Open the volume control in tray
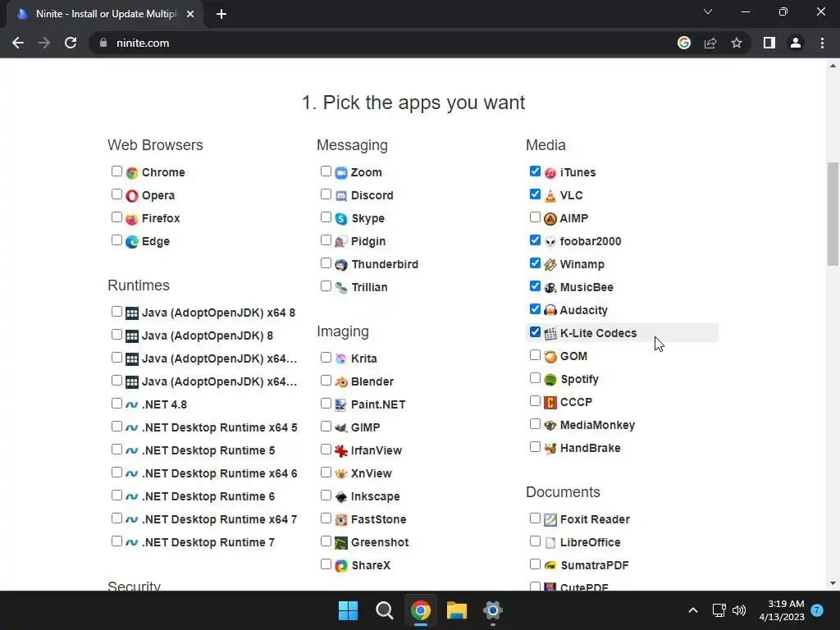This screenshot has width=840, height=630. [739, 610]
